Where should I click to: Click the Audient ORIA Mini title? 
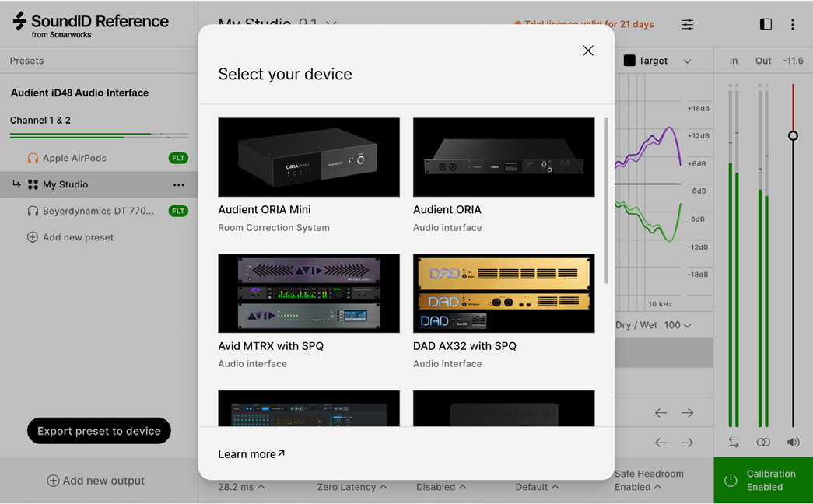265,209
